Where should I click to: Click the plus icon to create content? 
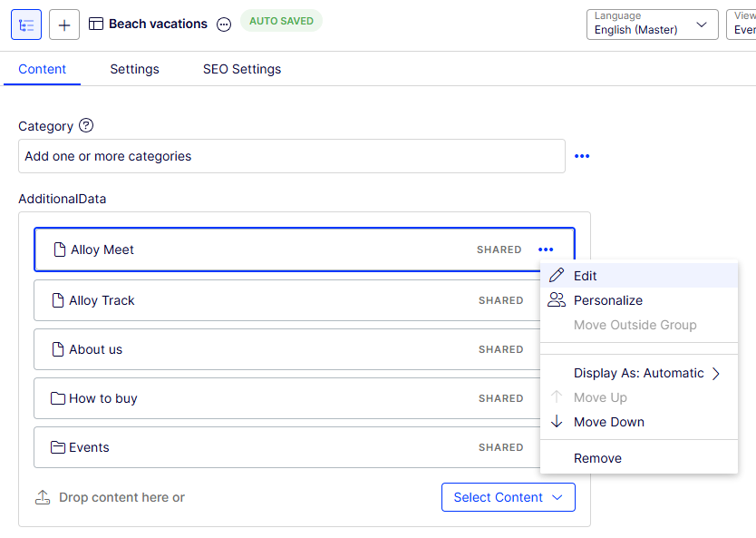63,24
